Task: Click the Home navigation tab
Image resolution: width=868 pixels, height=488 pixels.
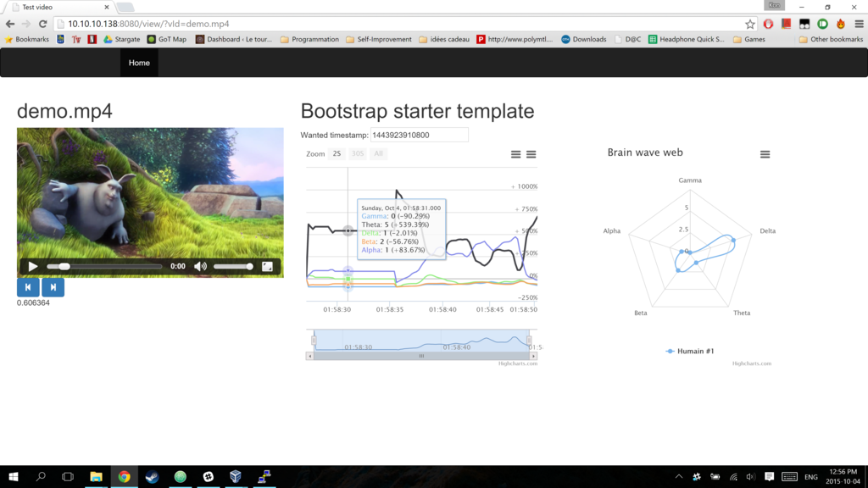Action: 139,63
